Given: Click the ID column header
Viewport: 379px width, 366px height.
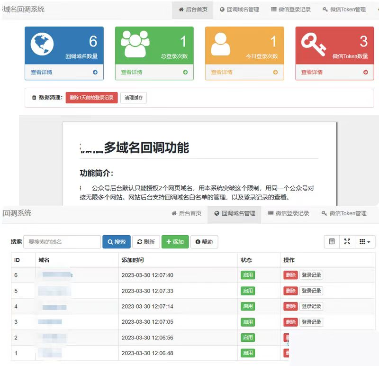Looking at the screenshot, I should (x=23, y=260).
